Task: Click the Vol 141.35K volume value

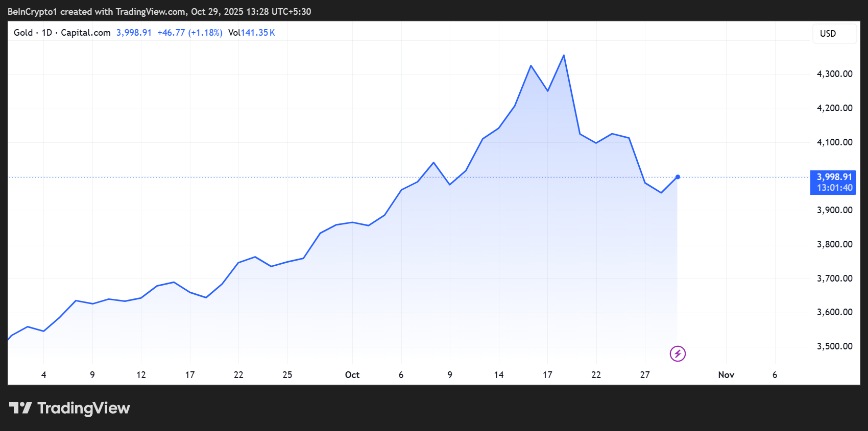Action: click(x=252, y=33)
